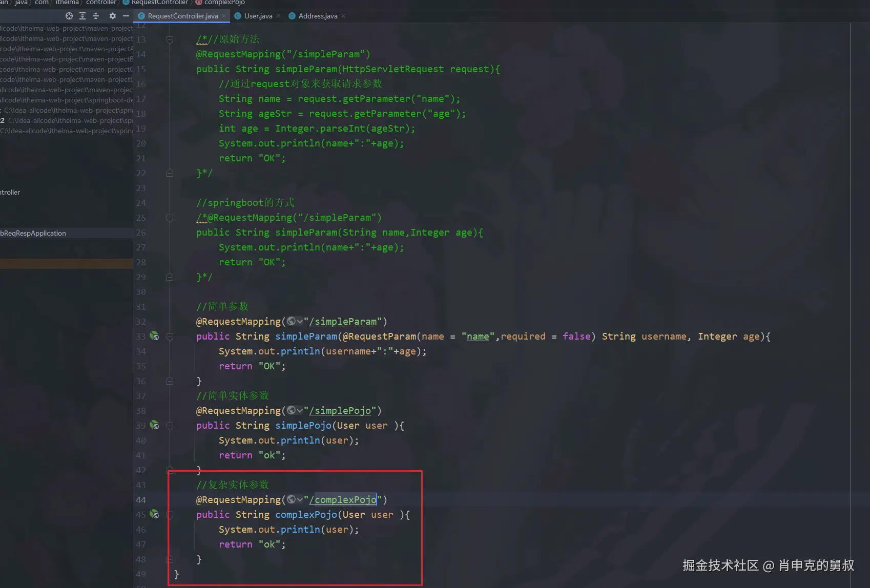The image size is (870, 588).
Task: Click line number 30 in the gutter
Action: tap(141, 292)
